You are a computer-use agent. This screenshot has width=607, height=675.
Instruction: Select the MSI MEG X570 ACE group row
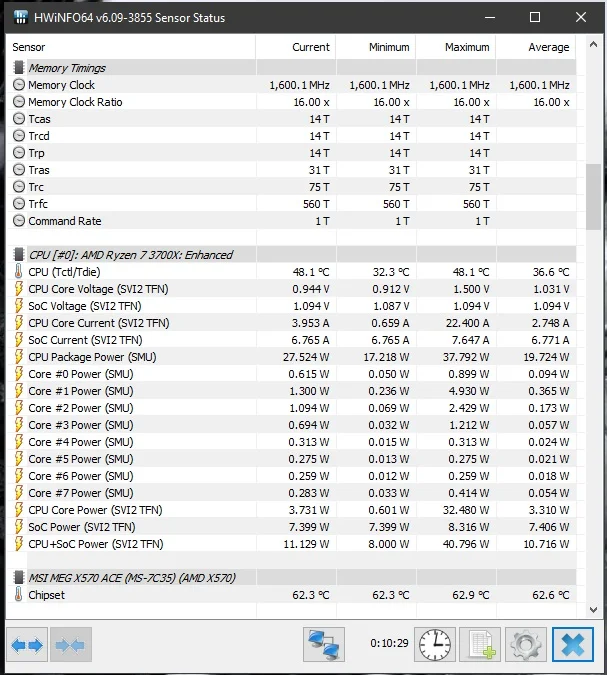[x=292, y=577]
